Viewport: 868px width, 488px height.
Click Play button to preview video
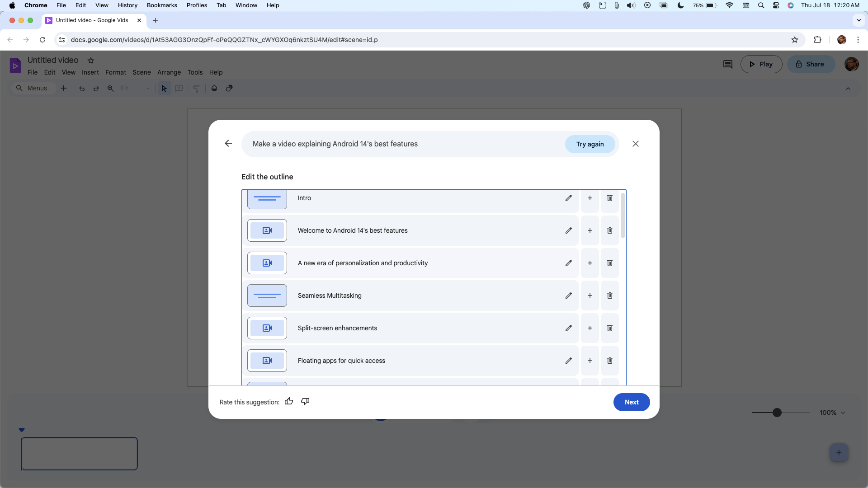(x=762, y=64)
